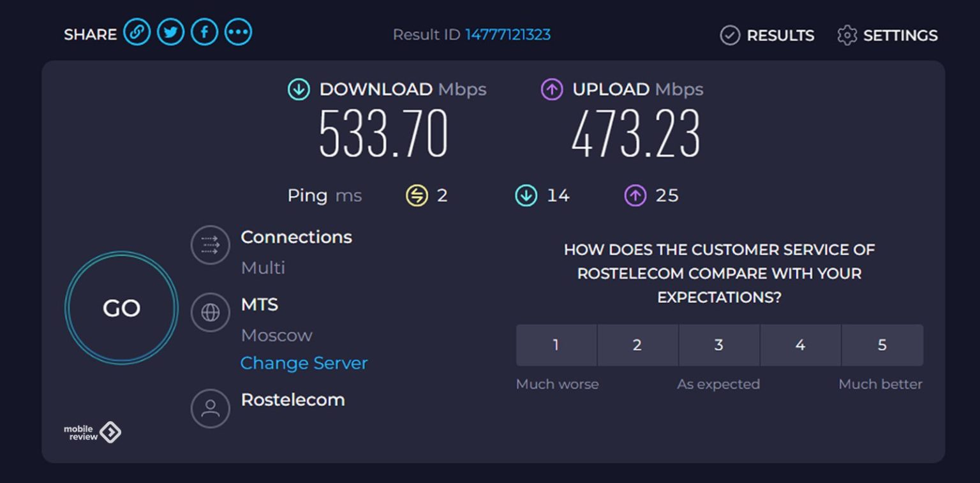Click the MTS server globe icon
980x483 pixels.
coord(210,313)
